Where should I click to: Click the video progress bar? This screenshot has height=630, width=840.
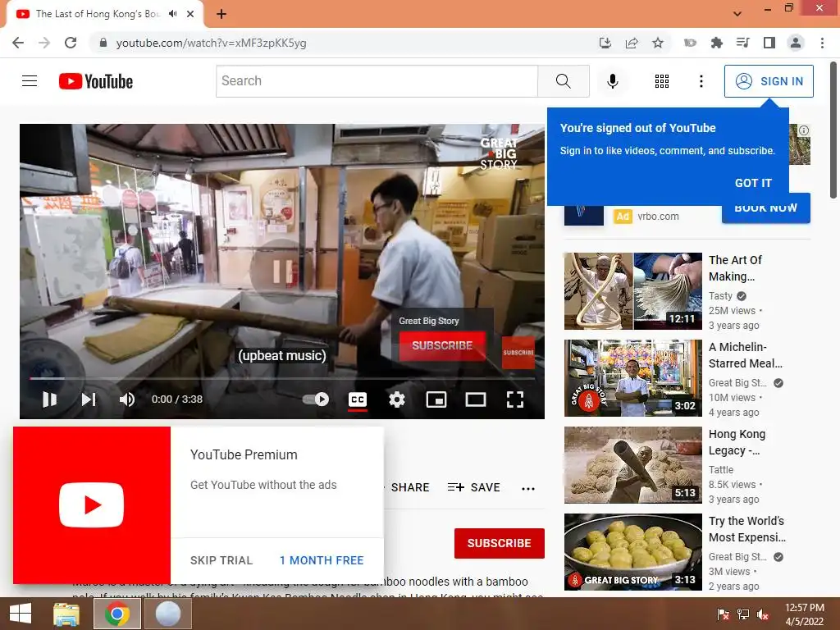282,378
